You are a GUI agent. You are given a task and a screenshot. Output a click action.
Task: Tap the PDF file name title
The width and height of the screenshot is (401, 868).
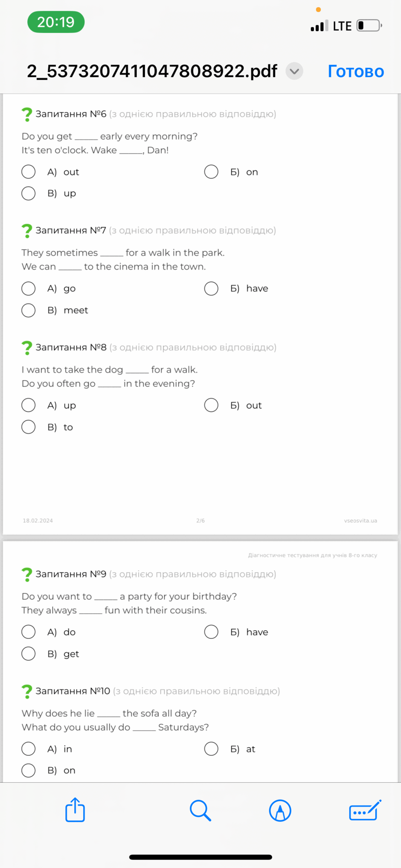click(152, 71)
